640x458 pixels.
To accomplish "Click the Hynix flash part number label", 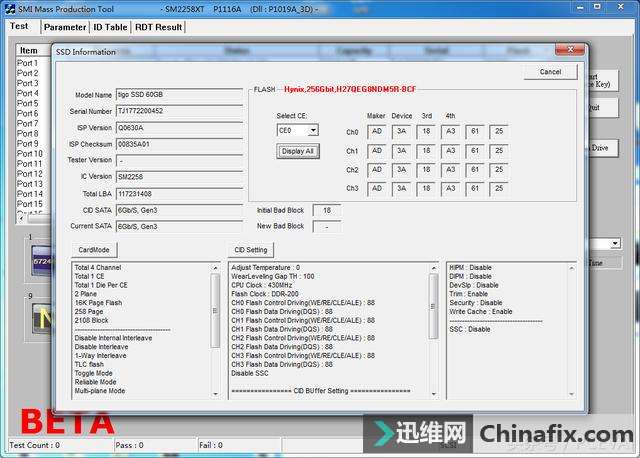I will (x=350, y=89).
